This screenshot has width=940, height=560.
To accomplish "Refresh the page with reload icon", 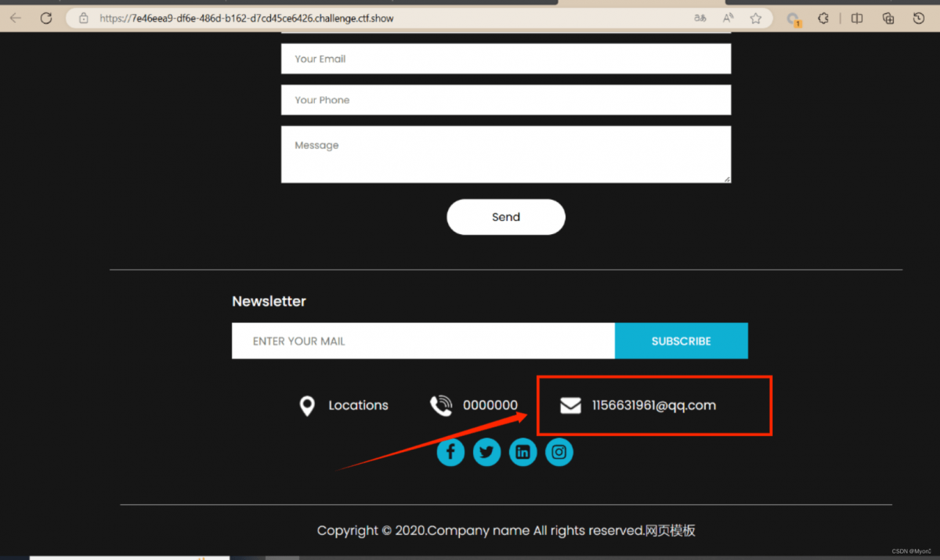I will pyautogui.click(x=46, y=18).
